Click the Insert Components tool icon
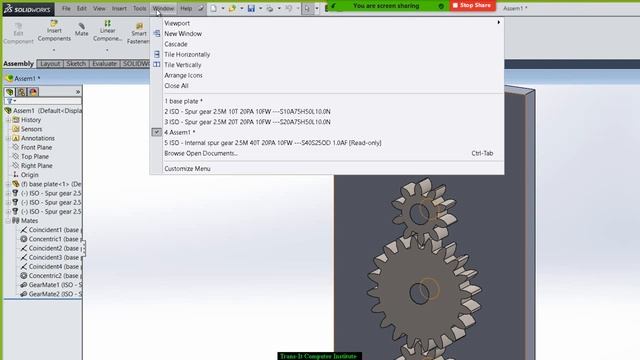Viewport: 640px width, 360px height. [x=54, y=23]
